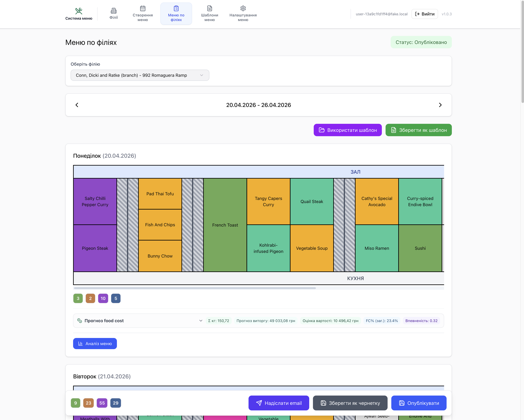Click Використати шаблон button
The image size is (524, 420).
coord(347,130)
